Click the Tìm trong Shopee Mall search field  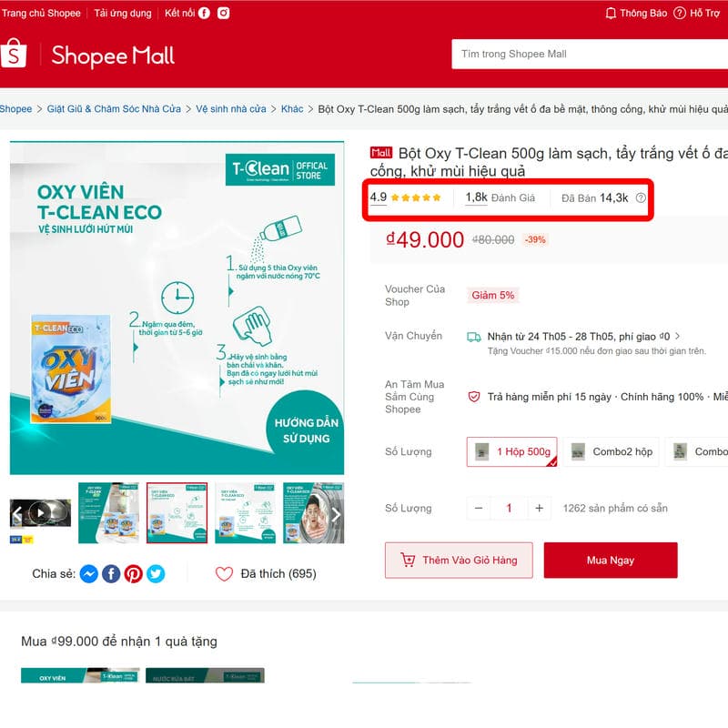(x=590, y=55)
